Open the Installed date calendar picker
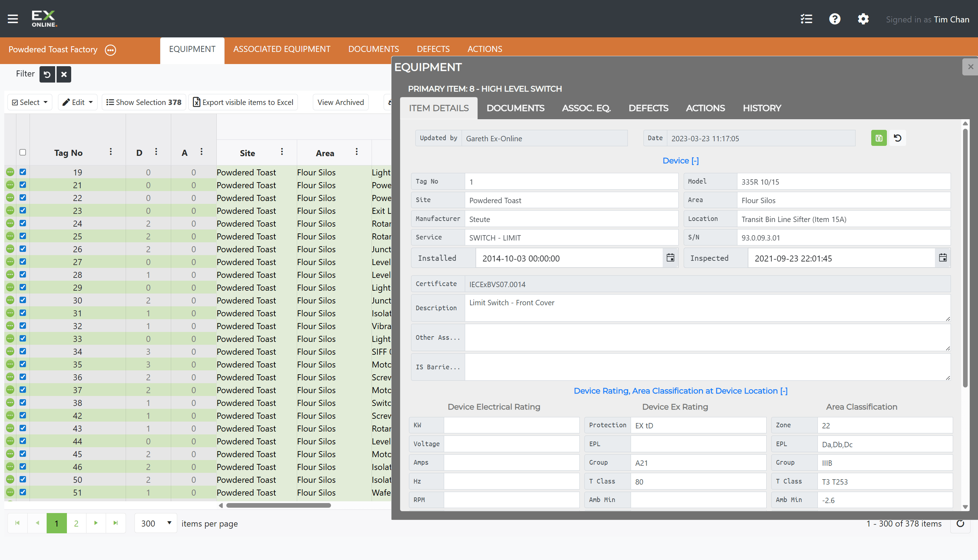 click(670, 258)
